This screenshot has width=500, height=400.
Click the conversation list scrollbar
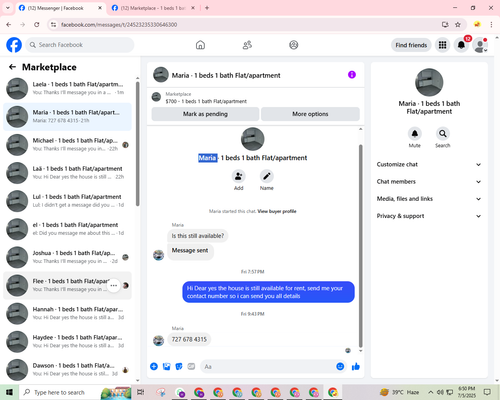(x=138, y=144)
